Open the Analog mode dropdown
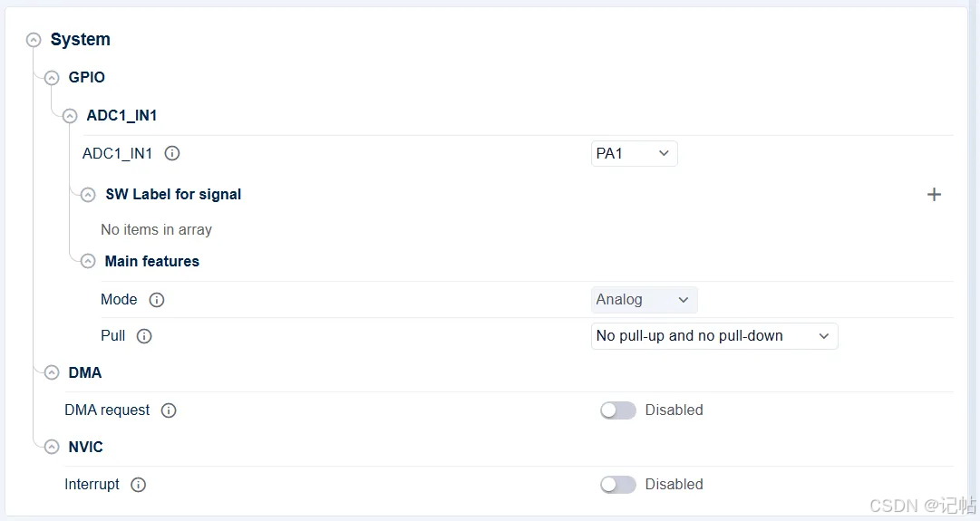This screenshot has width=980, height=521. pyautogui.click(x=644, y=300)
